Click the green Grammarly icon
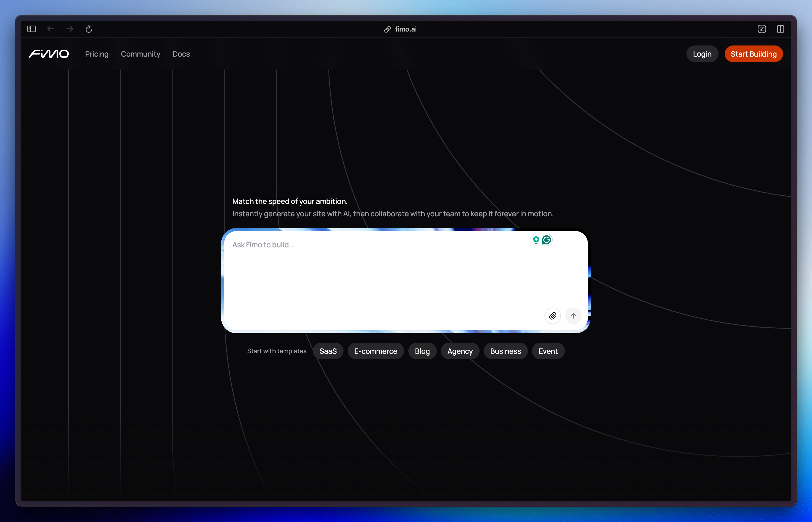812x522 pixels. pos(546,240)
